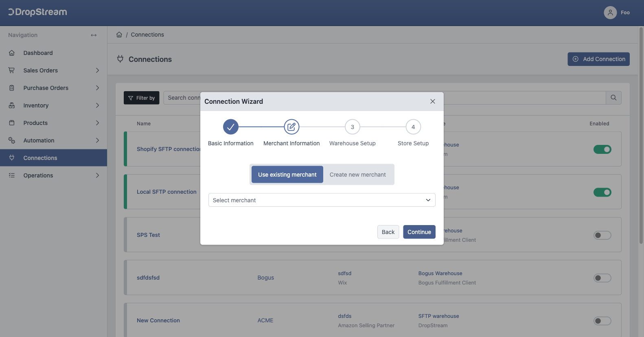Select Use existing merchant tab
This screenshot has width=644, height=337.
(x=287, y=175)
